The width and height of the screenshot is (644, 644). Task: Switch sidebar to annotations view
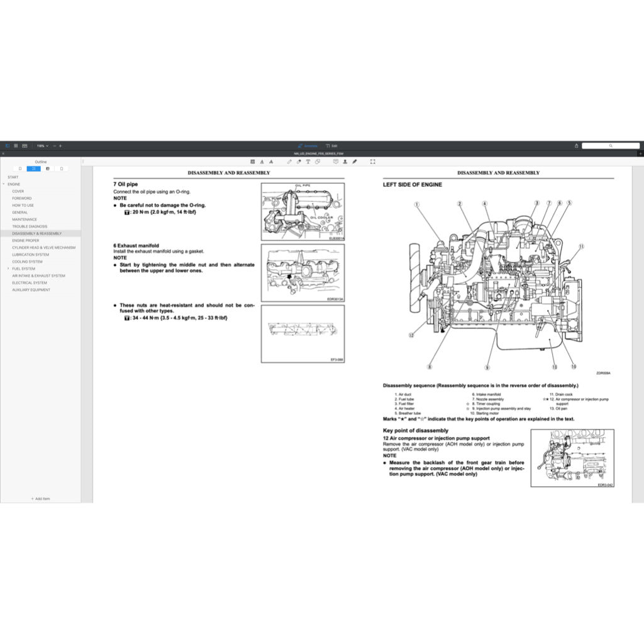point(47,169)
